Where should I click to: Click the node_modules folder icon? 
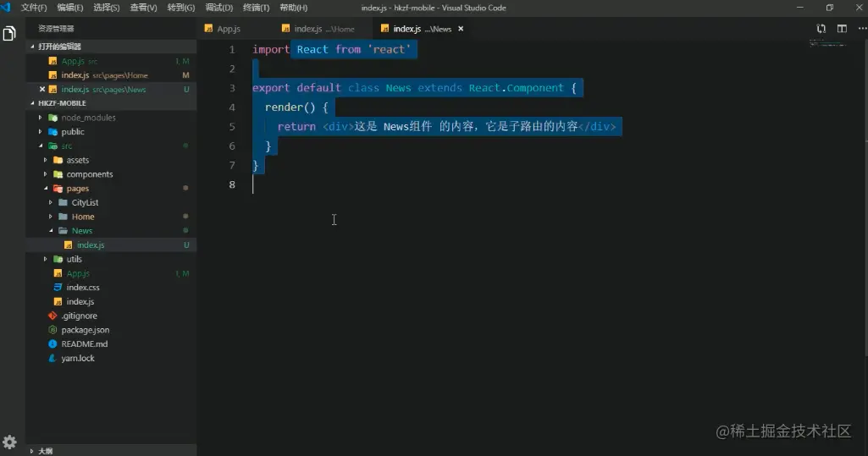click(x=53, y=118)
